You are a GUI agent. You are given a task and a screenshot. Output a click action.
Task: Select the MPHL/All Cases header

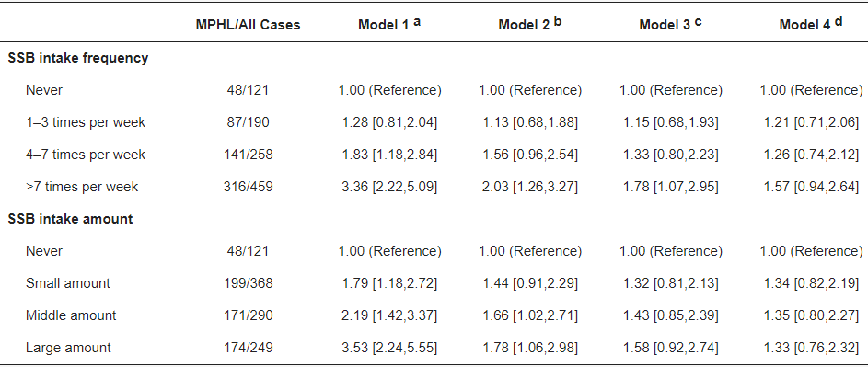pyautogui.click(x=248, y=26)
